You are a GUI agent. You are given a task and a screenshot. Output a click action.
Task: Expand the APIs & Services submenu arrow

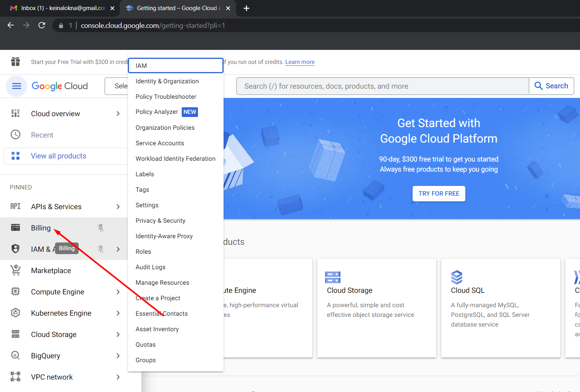(118, 206)
